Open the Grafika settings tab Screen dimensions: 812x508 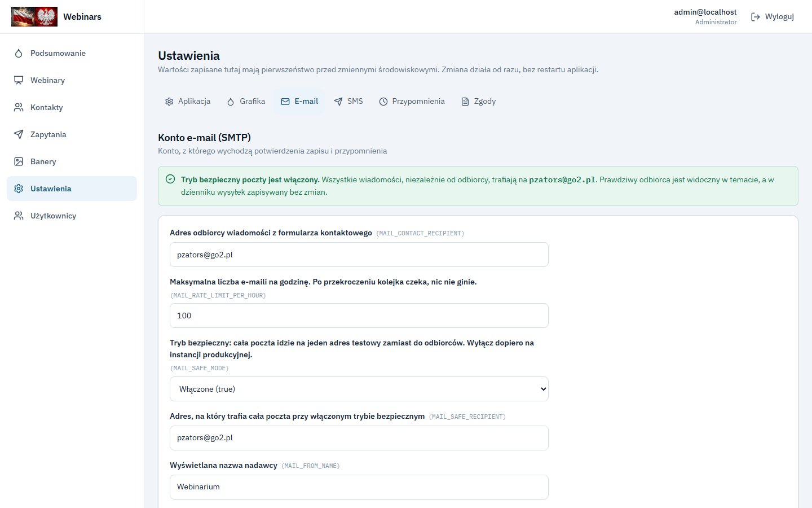click(x=246, y=102)
